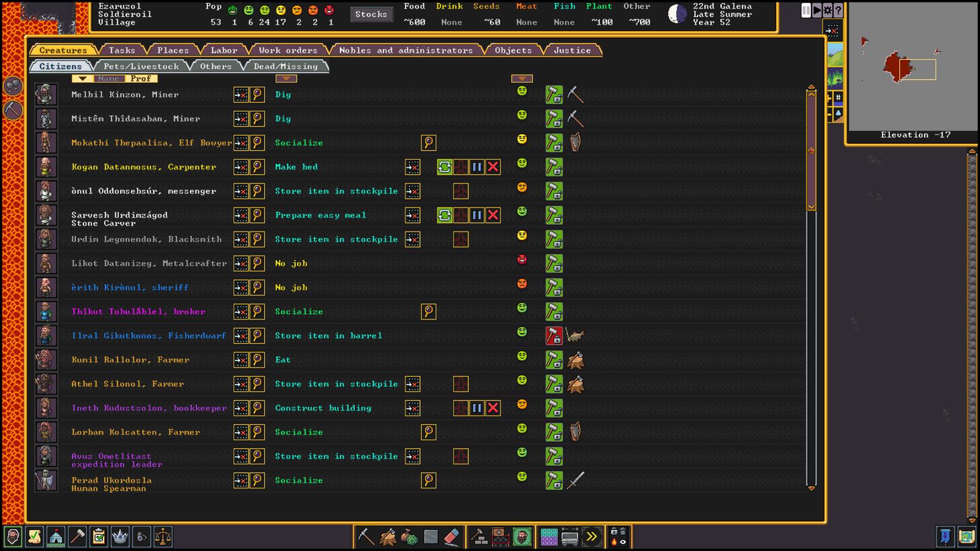The width and height of the screenshot is (980, 551).
Task: Open the burrows purple grid icon
Action: 549,537
